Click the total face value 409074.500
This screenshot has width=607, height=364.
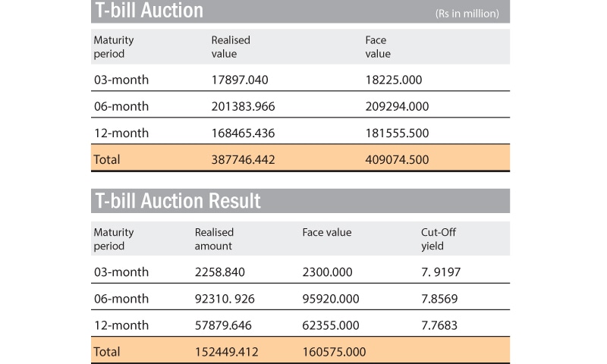click(397, 160)
